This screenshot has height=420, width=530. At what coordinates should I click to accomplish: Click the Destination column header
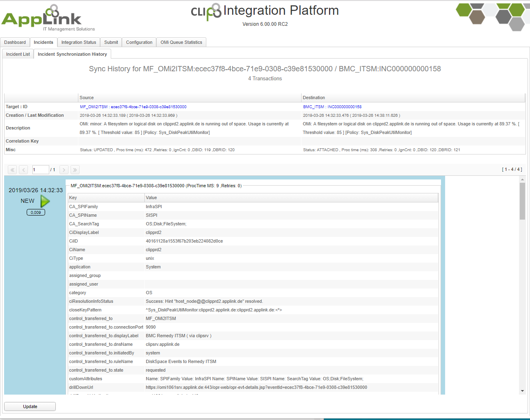(x=413, y=98)
